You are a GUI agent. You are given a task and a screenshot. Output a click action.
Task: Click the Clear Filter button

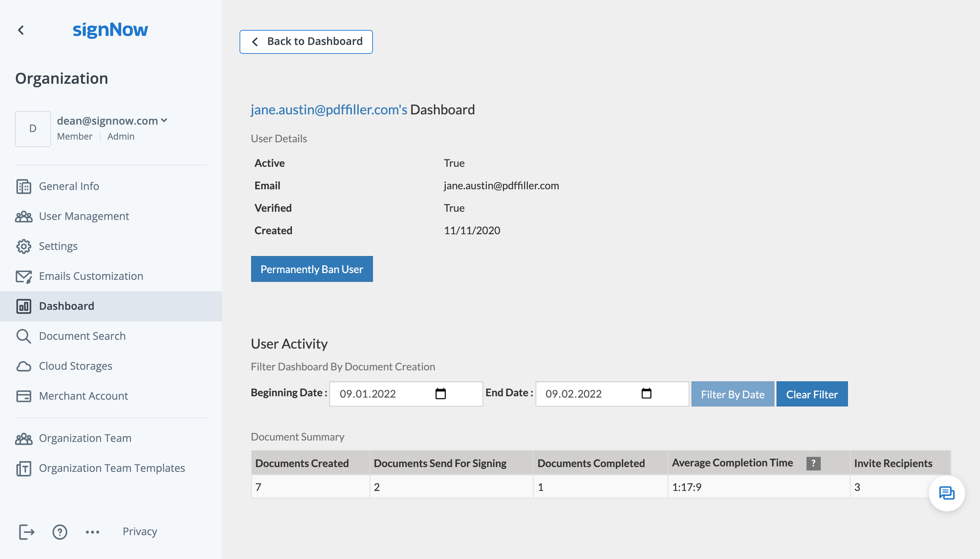pos(812,394)
